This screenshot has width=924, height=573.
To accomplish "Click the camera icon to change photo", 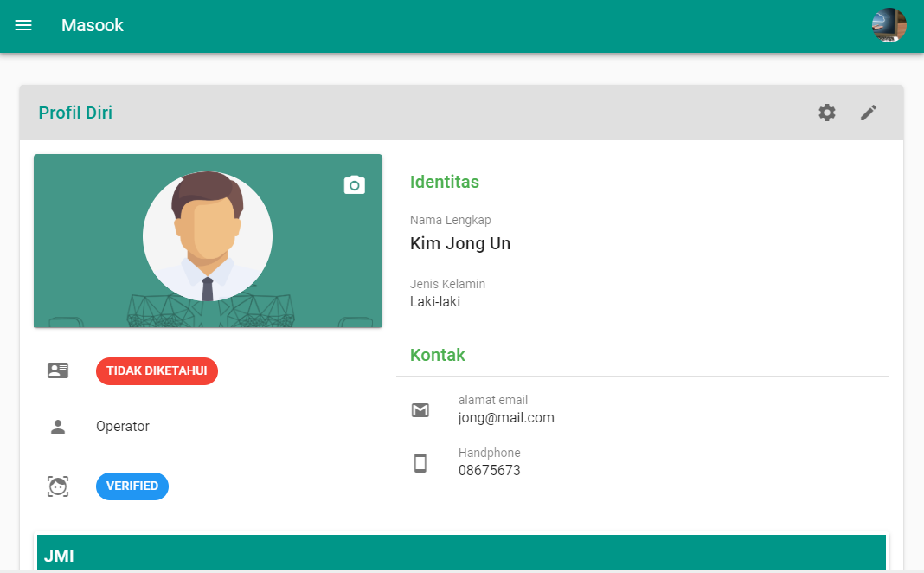I will (355, 184).
